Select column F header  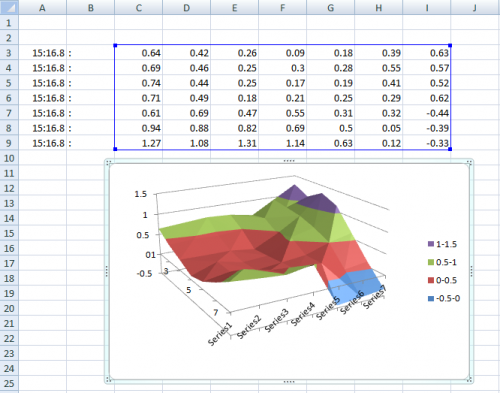tap(283, 7)
